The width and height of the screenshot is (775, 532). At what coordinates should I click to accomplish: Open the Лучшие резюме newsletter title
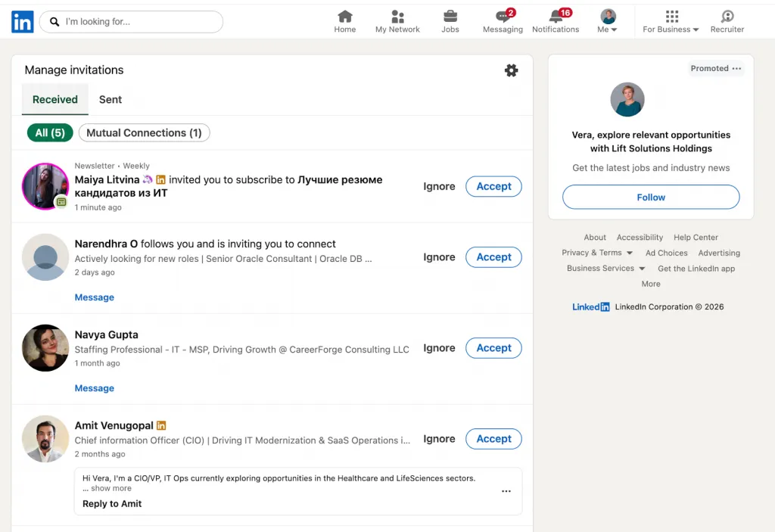point(229,186)
